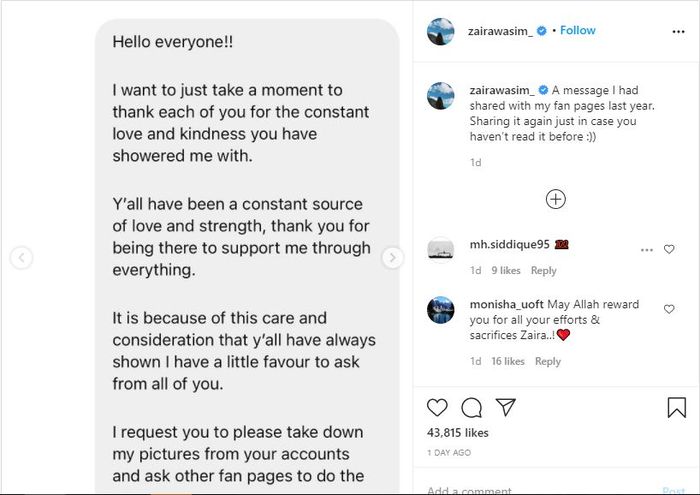Viewport: 700px width, 495px height.
Task: Reply to monisha_uoft's comment
Action: click(548, 361)
